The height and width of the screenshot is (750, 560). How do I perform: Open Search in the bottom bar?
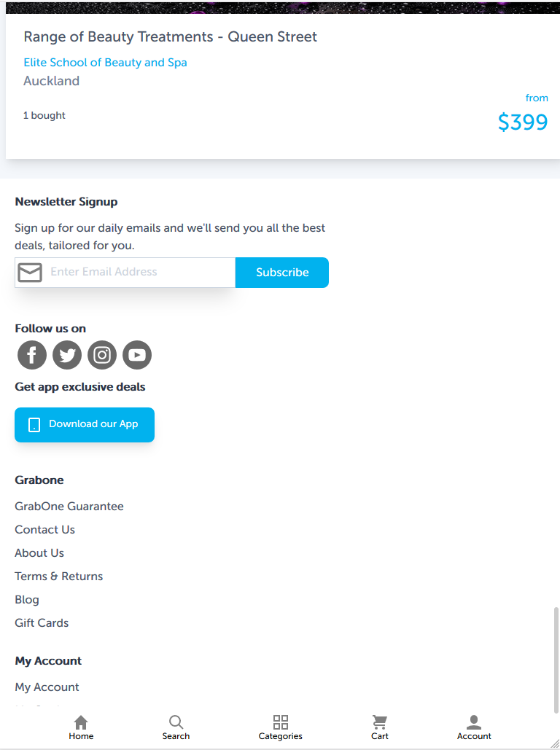(x=176, y=727)
